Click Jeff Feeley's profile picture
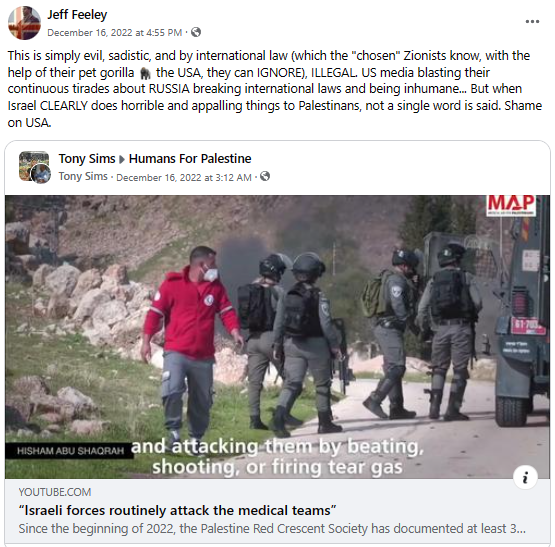 tap(24, 23)
